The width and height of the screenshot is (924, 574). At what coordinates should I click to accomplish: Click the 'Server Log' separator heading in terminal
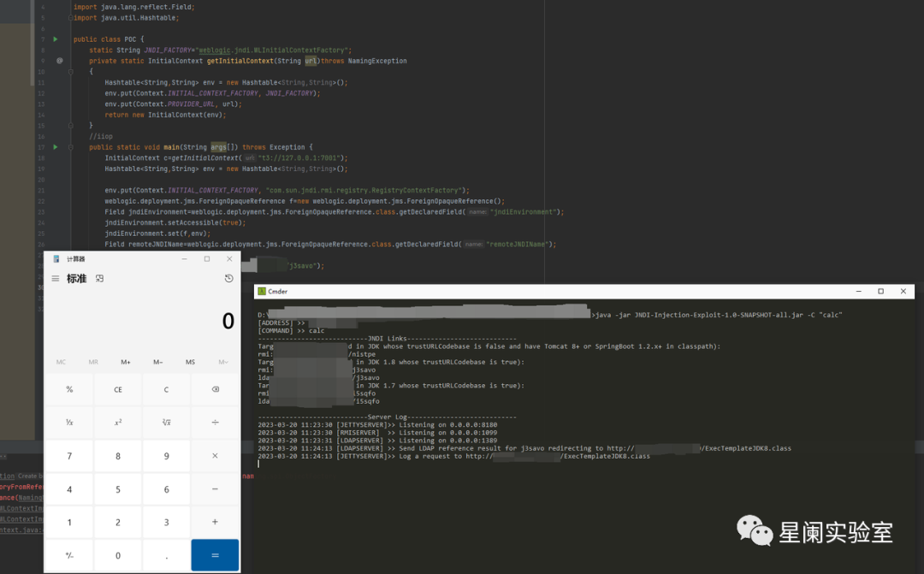click(388, 417)
